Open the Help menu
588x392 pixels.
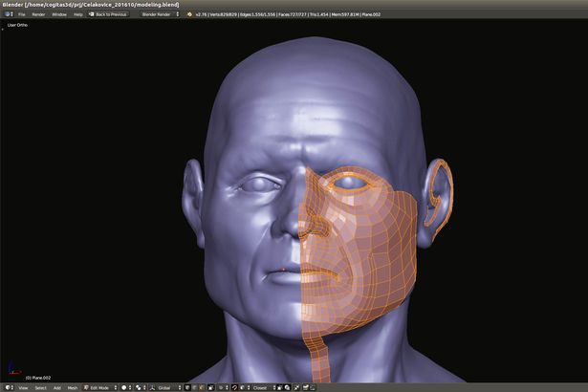pos(78,15)
